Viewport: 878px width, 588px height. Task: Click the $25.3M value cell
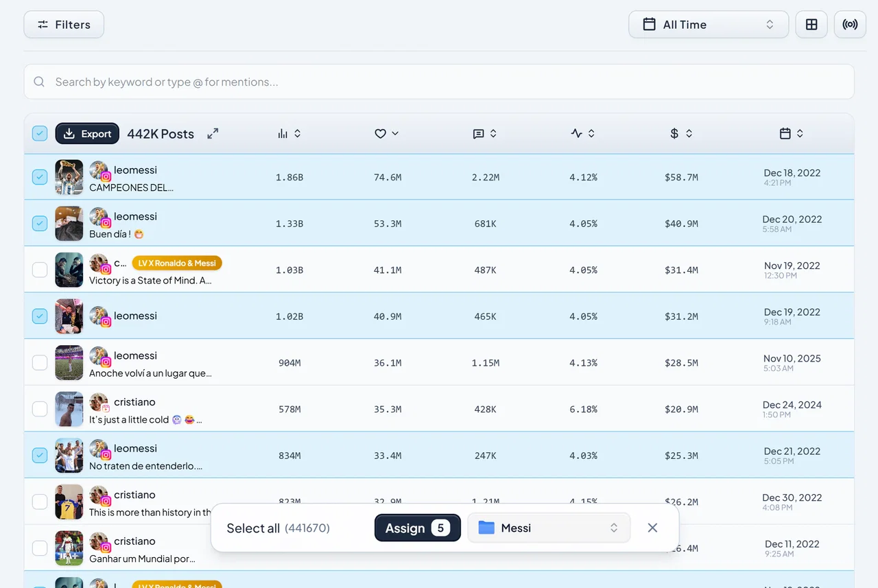pos(681,456)
